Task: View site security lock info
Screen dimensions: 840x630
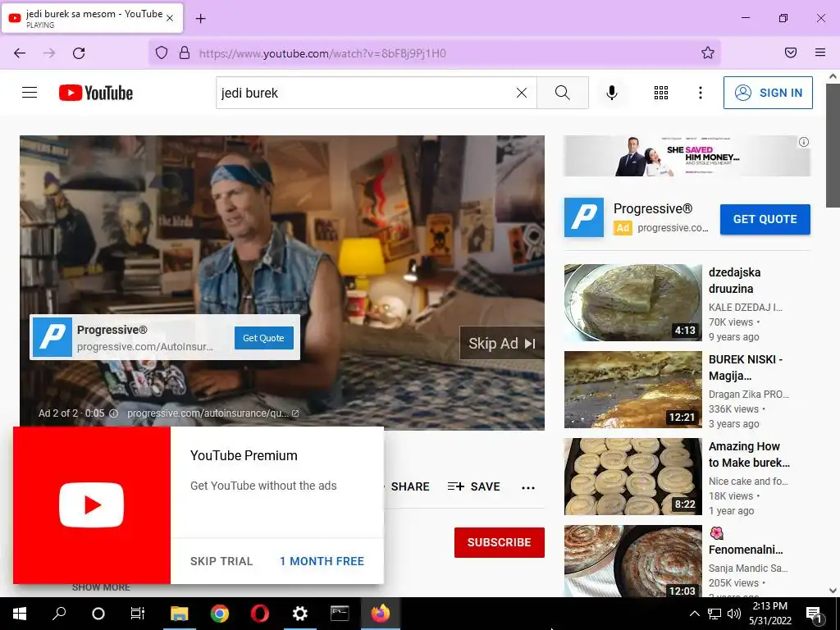Action: tap(185, 53)
